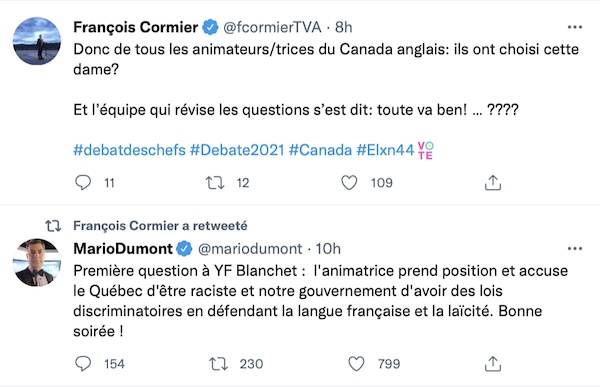
Task: Open the @fcormierTVA handle
Action: coord(272,27)
